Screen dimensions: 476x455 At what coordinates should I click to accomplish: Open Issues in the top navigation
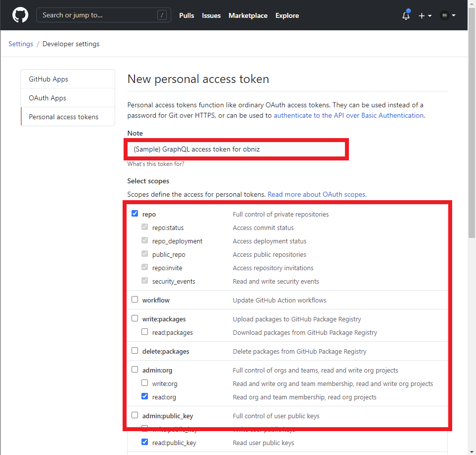point(211,15)
